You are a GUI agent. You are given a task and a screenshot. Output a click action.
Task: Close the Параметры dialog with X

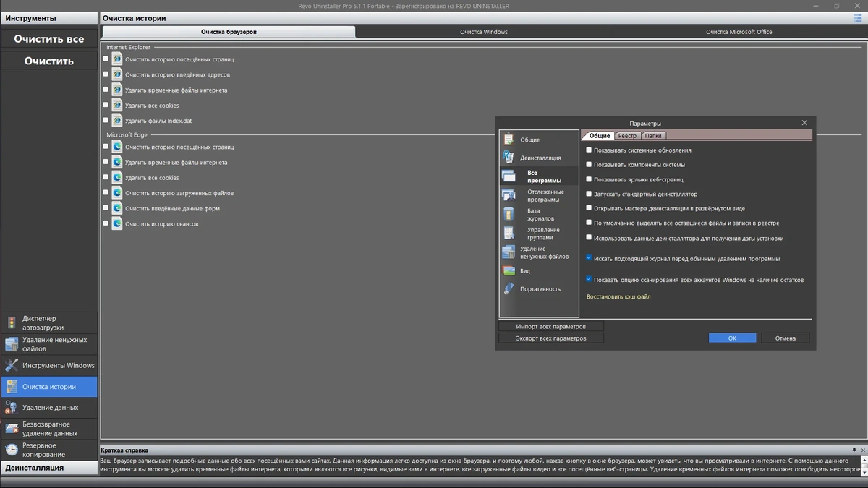coord(804,123)
